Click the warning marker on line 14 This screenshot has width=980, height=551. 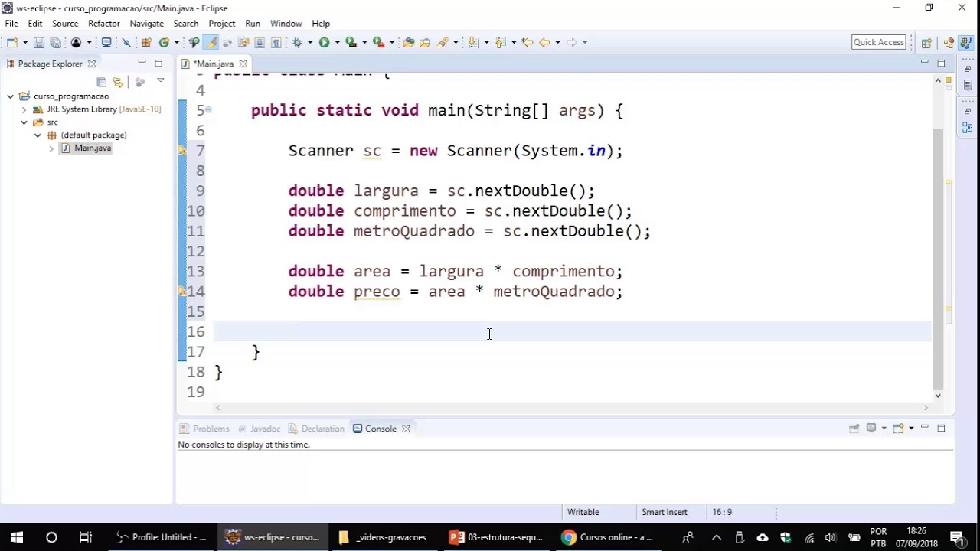coord(182,292)
